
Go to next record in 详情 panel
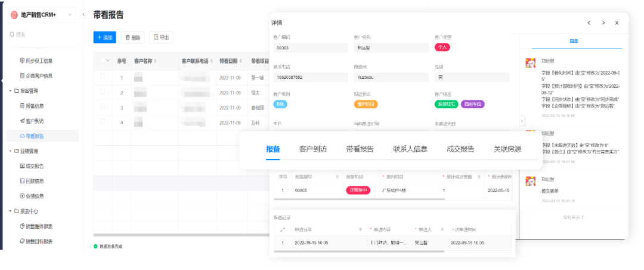[x=603, y=23]
